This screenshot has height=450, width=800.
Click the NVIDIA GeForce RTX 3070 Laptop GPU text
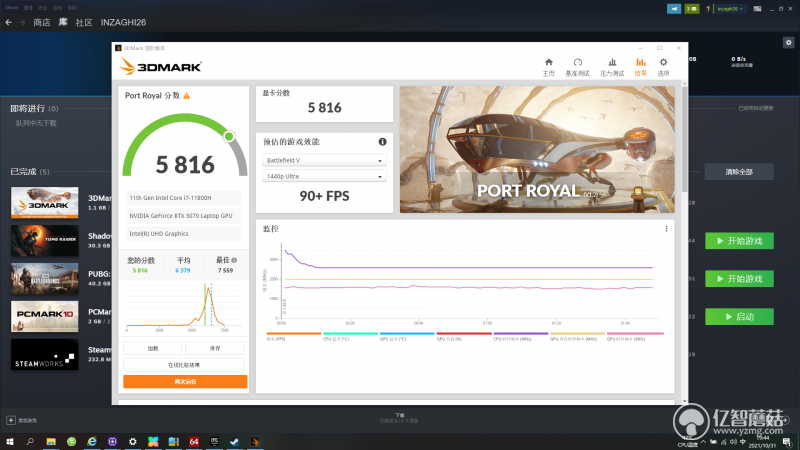(x=181, y=216)
